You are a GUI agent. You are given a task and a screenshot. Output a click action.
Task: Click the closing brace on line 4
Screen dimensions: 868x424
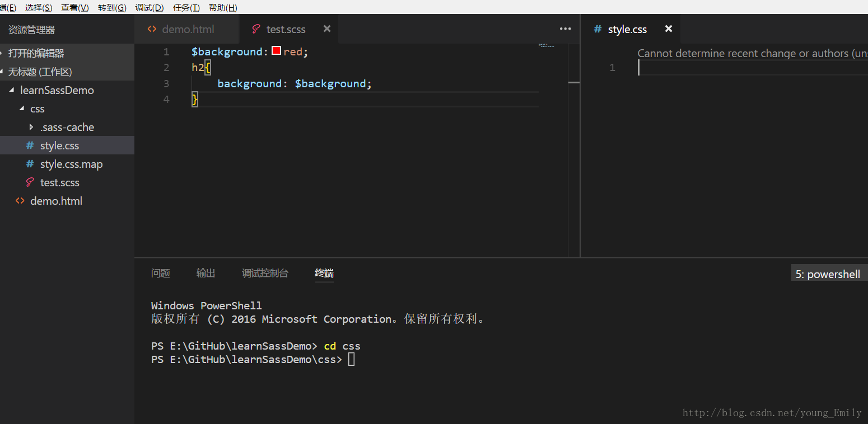coord(195,100)
